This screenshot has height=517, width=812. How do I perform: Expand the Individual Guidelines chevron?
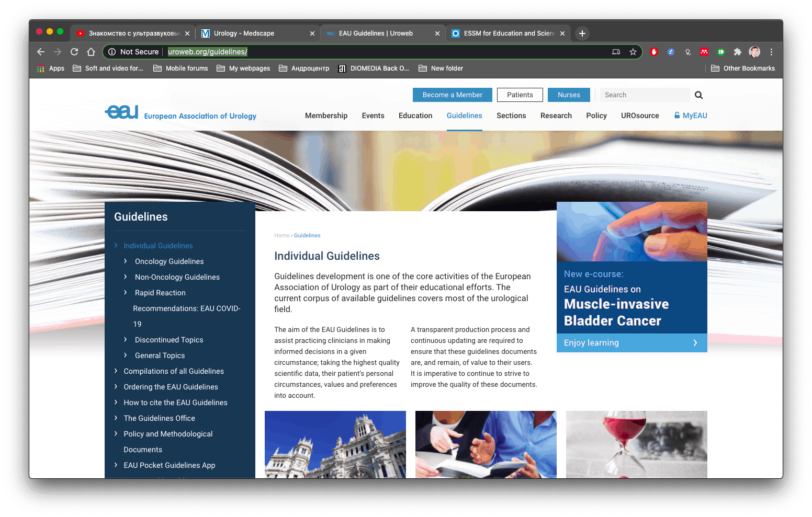point(116,245)
